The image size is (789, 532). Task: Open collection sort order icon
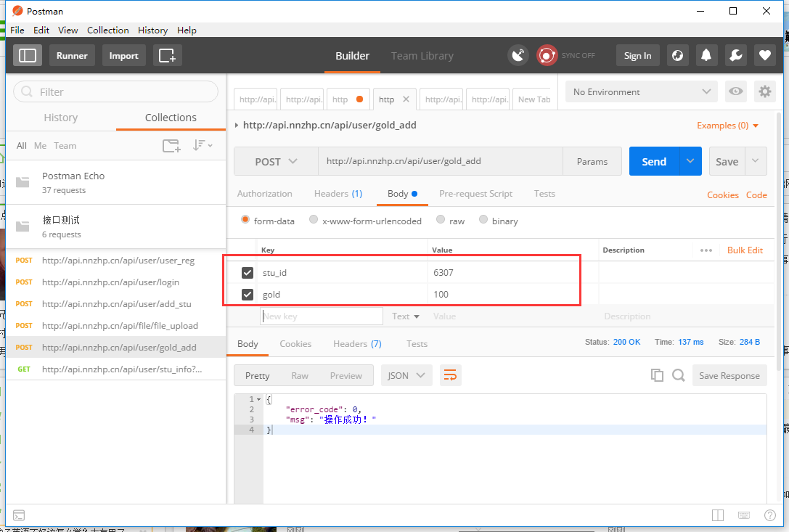[203, 145]
